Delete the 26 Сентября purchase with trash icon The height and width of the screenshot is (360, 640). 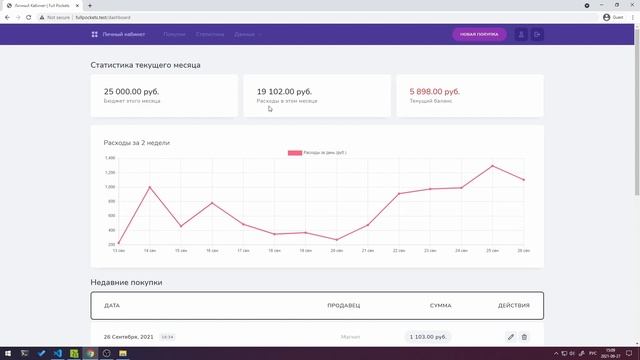[524, 337]
